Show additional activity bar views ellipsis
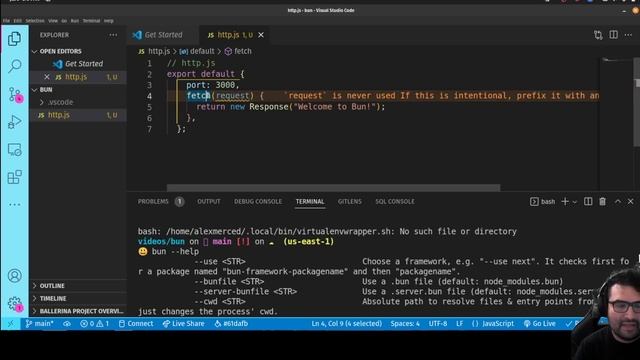 (x=14, y=204)
